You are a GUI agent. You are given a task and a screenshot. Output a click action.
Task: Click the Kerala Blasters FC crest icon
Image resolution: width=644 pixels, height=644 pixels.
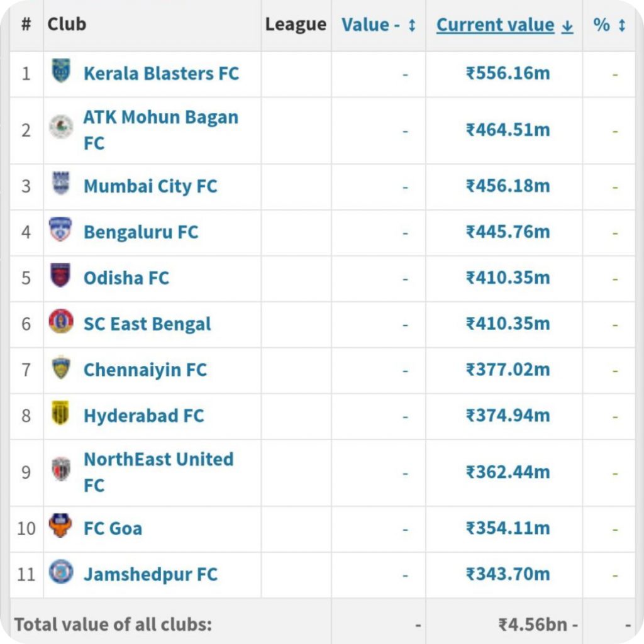pyautogui.click(x=61, y=70)
